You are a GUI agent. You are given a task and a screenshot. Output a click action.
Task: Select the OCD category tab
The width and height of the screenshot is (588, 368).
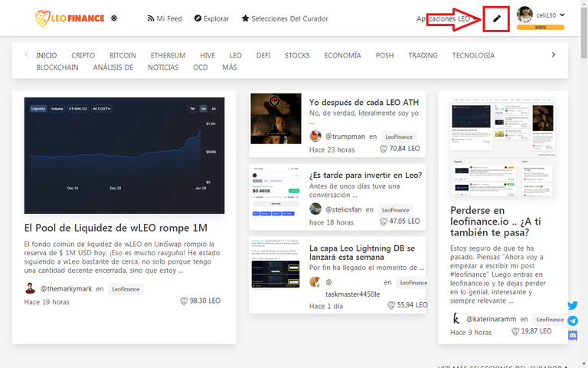[x=201, y=67]
